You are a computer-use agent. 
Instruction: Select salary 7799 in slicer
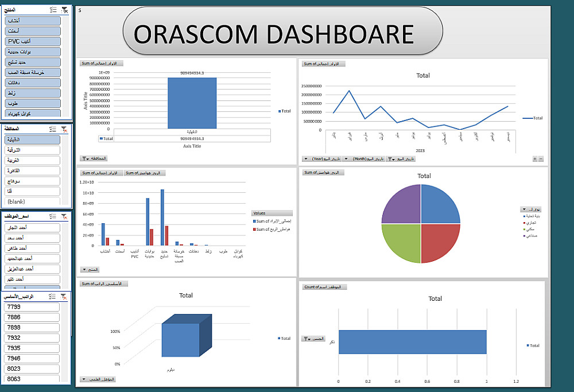point(32,307)
